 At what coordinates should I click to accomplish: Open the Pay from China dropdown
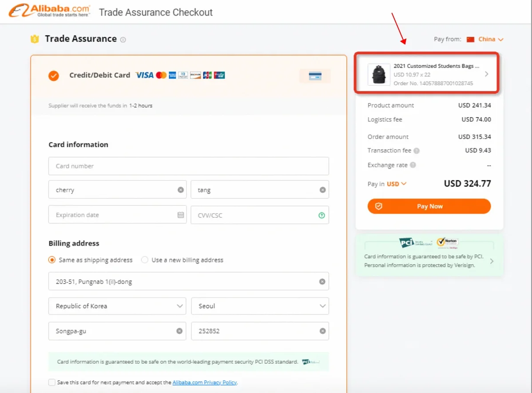point(488,39)
